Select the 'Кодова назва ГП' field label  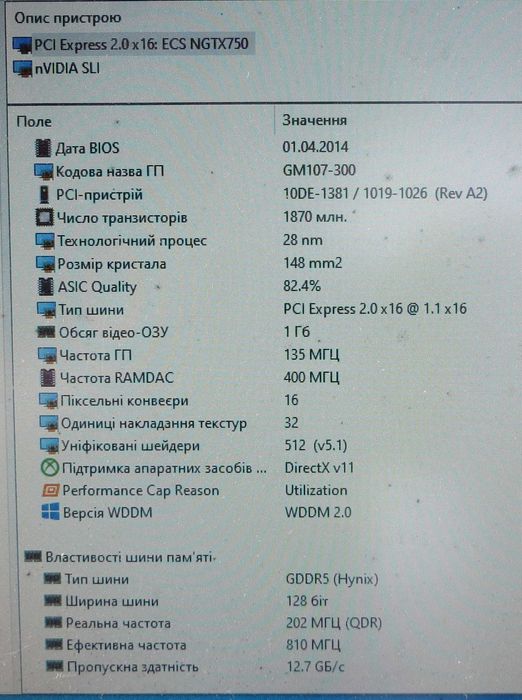[110, 171]
